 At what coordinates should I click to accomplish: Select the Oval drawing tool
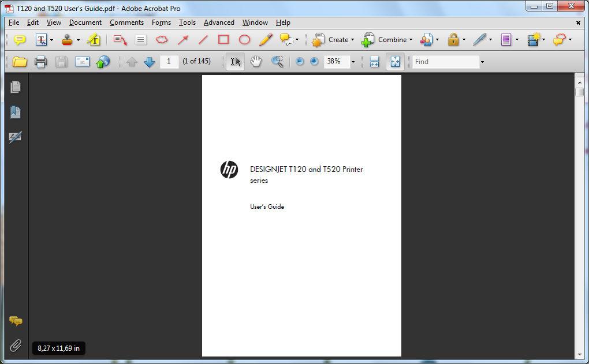244,40
